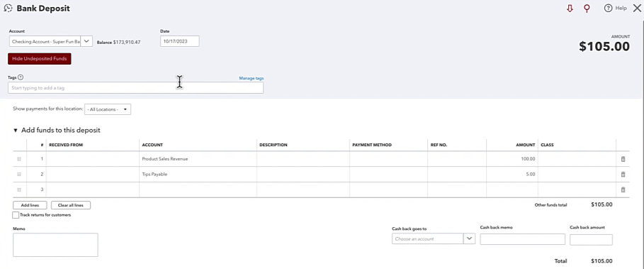The width and height of the screenshot is (644, 269).
Task: Click the Cash back amount field
Action: coord(591,239)
